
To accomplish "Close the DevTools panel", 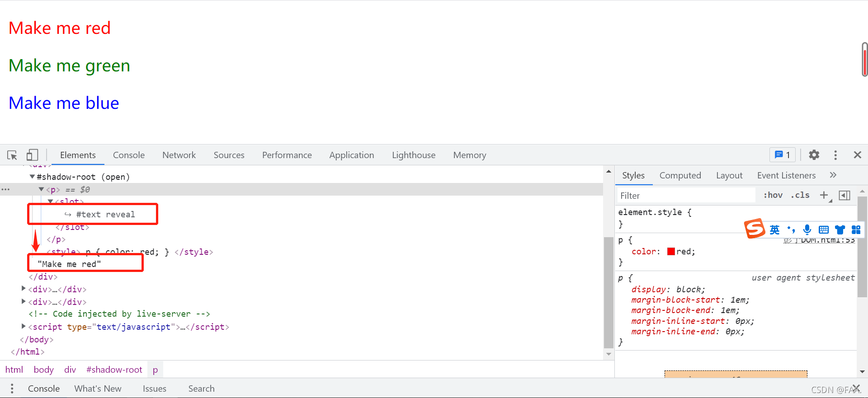I will tap(857, 155).
